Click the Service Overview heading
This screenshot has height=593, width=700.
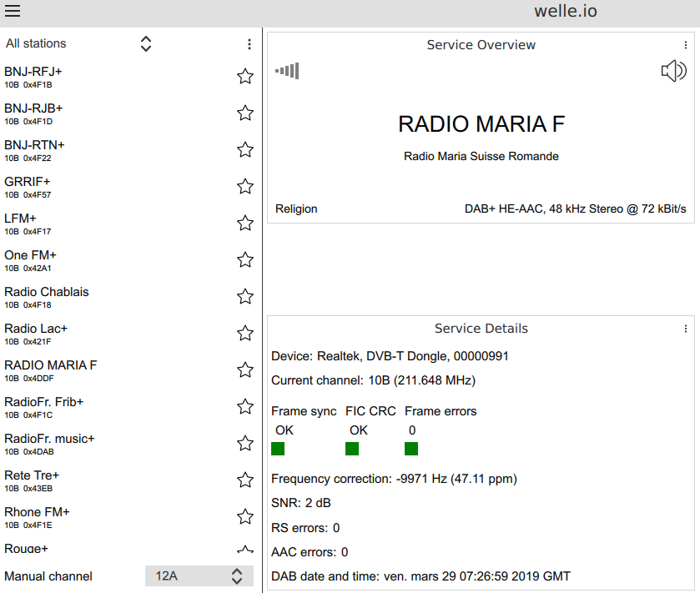coord(481,45)
